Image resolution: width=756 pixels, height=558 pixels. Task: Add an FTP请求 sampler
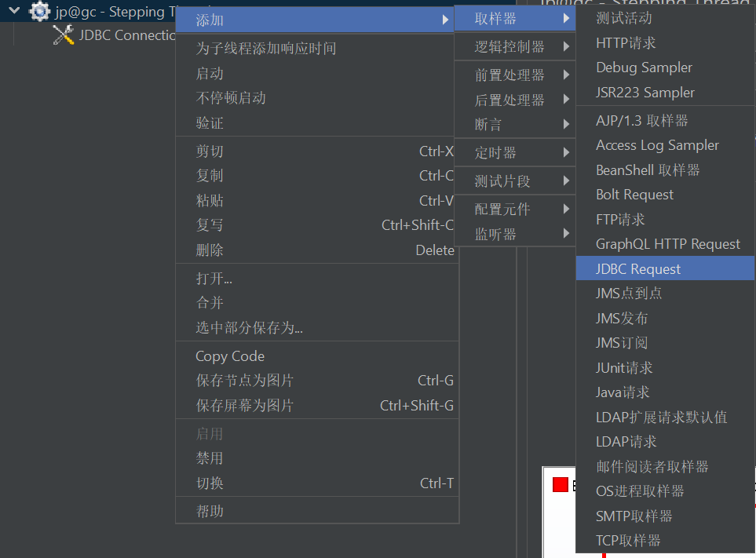666,220
